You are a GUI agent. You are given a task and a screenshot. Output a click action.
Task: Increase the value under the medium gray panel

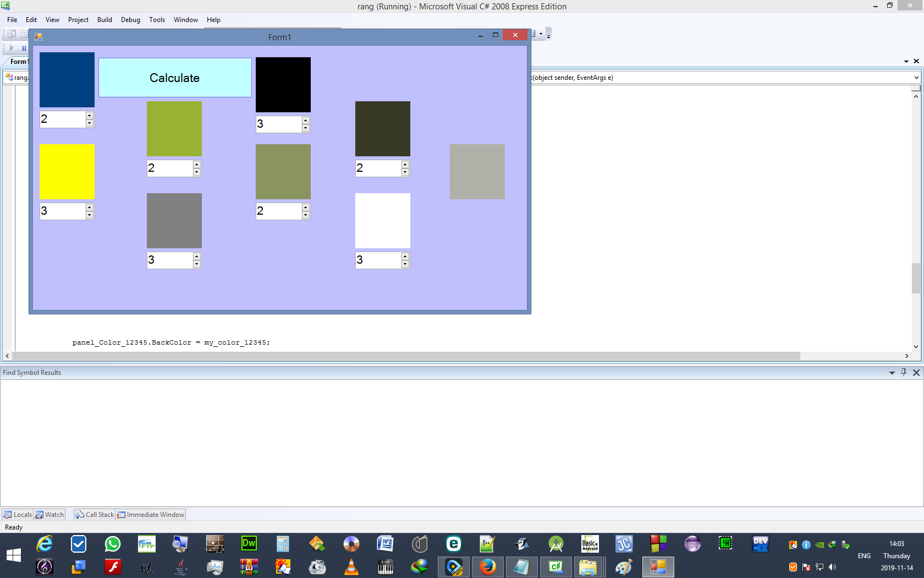pyautogui.click(x=196, y=257)
